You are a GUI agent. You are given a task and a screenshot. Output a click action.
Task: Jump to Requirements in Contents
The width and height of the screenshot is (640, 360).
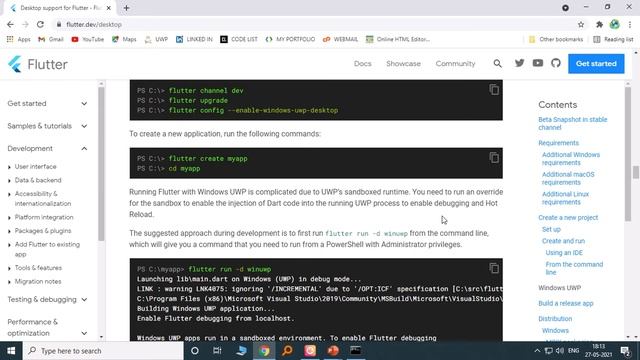click(558, 143)
